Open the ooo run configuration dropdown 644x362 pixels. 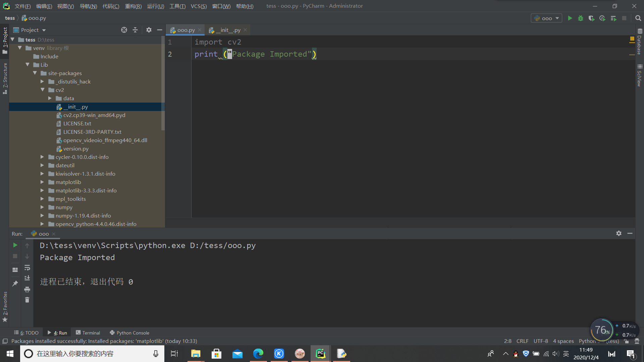click(547, 18)
